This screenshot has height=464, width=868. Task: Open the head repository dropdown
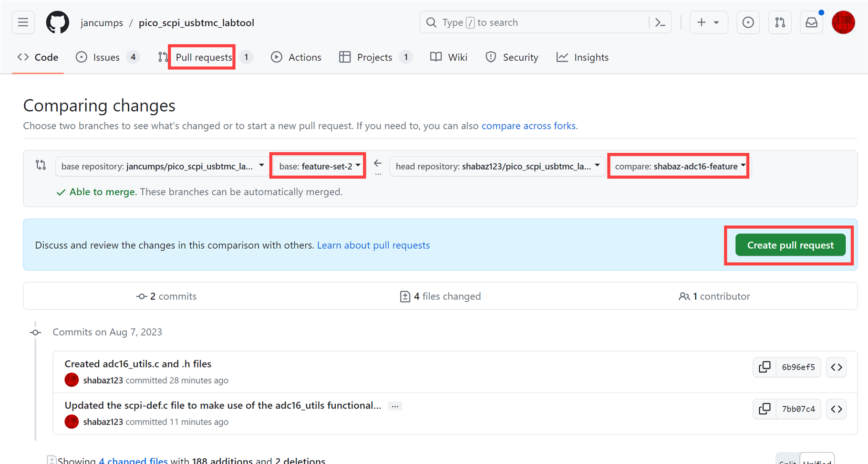coord(496,166)
